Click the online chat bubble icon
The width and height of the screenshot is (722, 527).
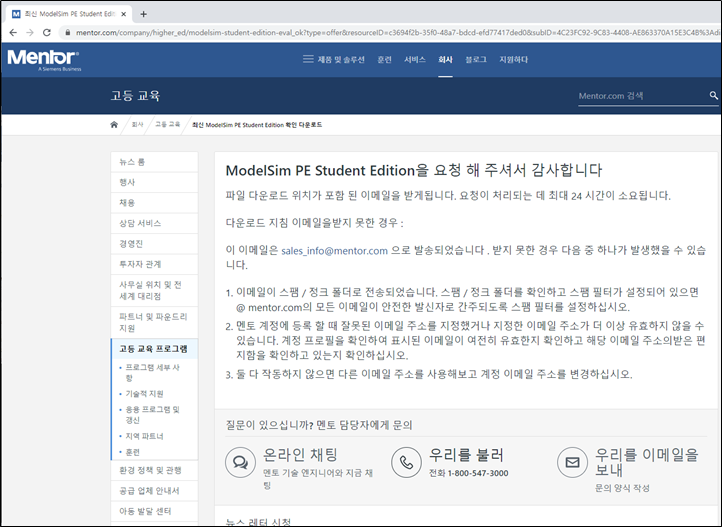click(240, 462)
